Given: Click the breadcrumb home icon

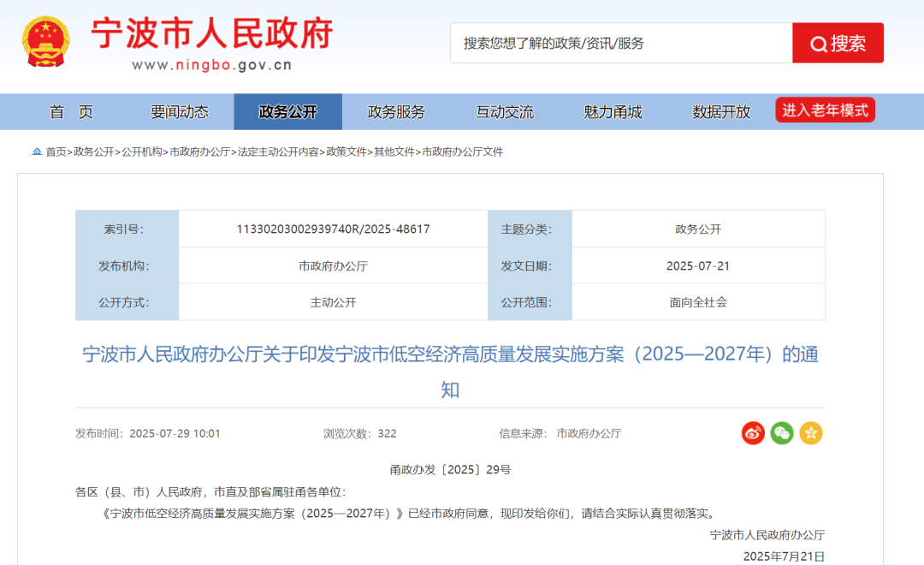Looking at the screenshot, I should [x=37, y=152].
